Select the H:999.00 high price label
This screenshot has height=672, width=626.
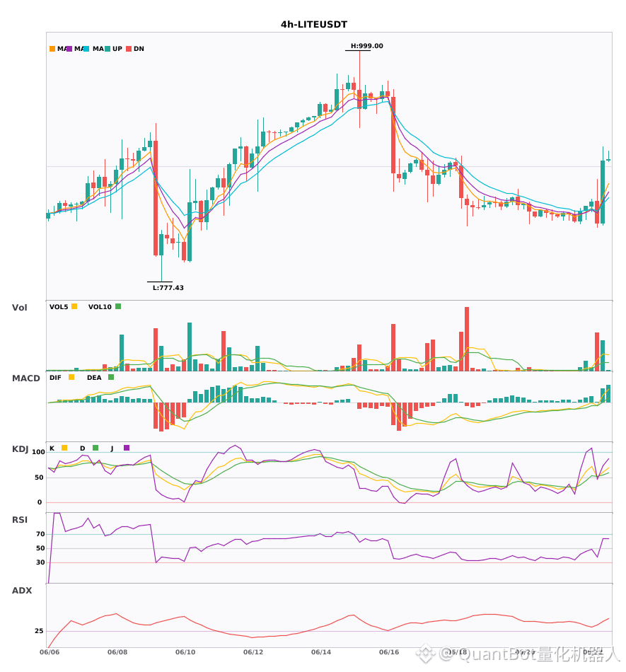pyautogui.click(x=367, y=46)
